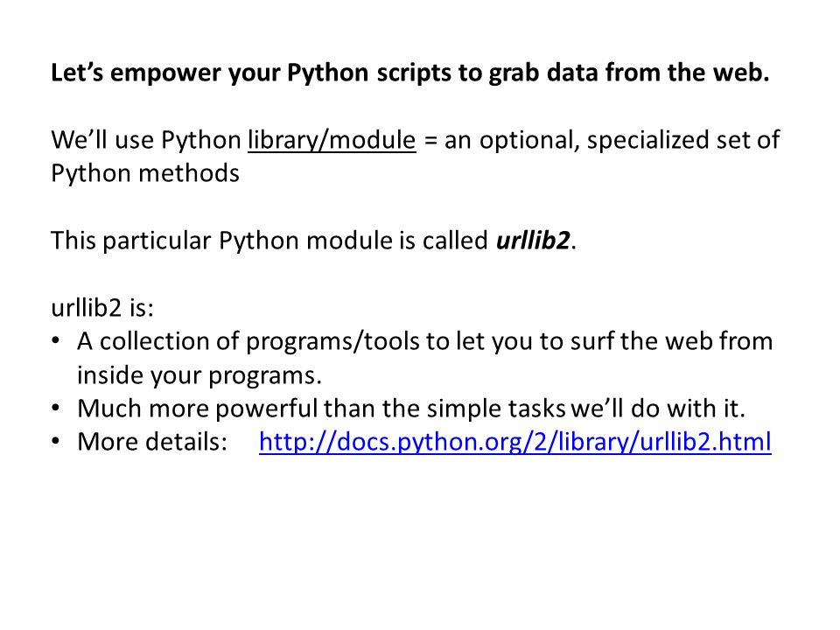
Task: Click the "inside your programs." continuation line
Action: coord(199,375)
